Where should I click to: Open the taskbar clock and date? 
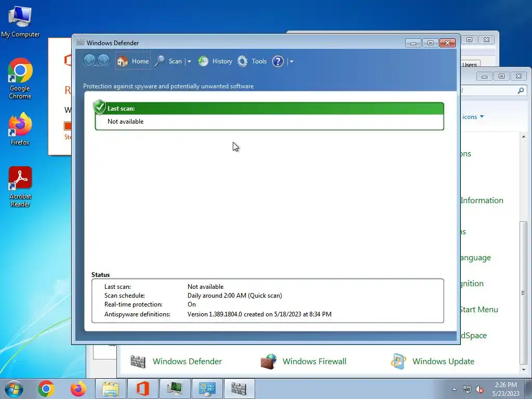(506, 389)
